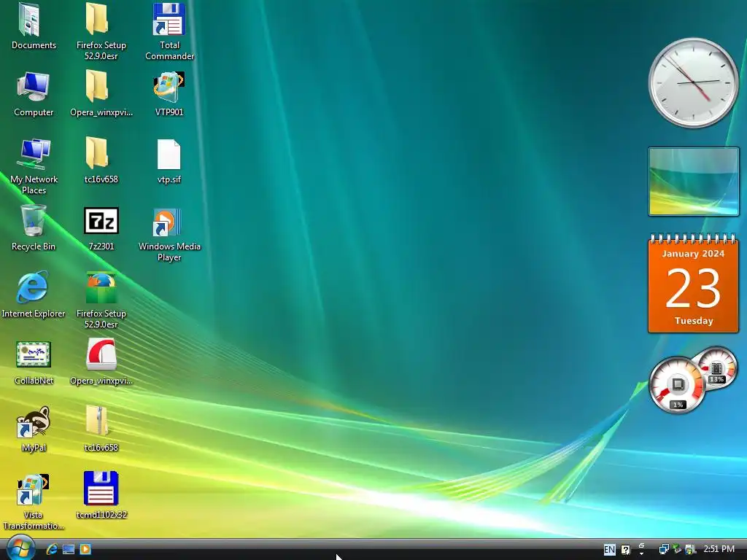Click the network monitors tray icon

pos(664,550)
